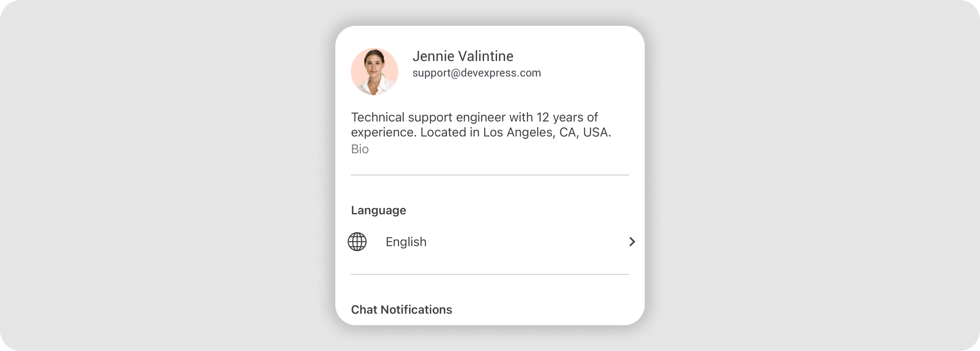The image size is (980, 351).
Task: Select the Language section header
Action: tap(378, 210)
